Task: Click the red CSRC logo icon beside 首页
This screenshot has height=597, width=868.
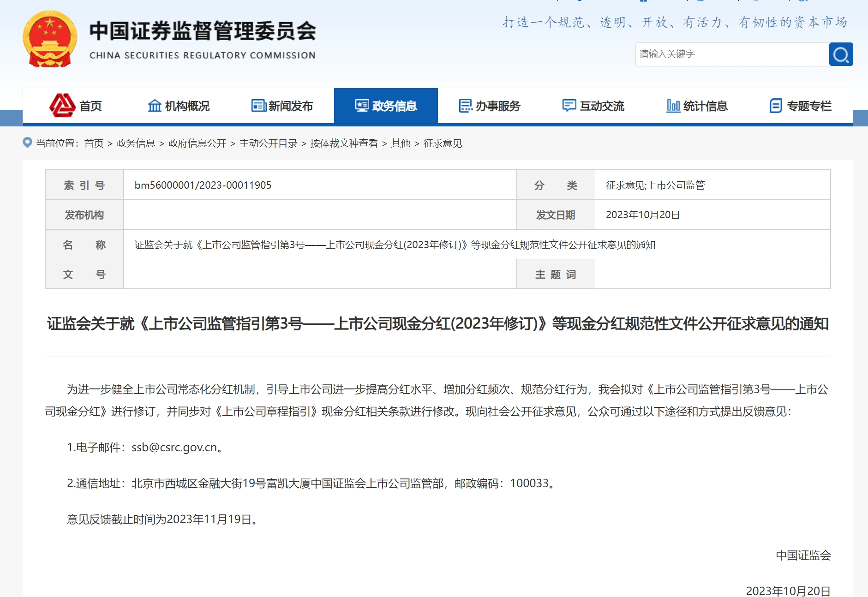Action: 62,106
